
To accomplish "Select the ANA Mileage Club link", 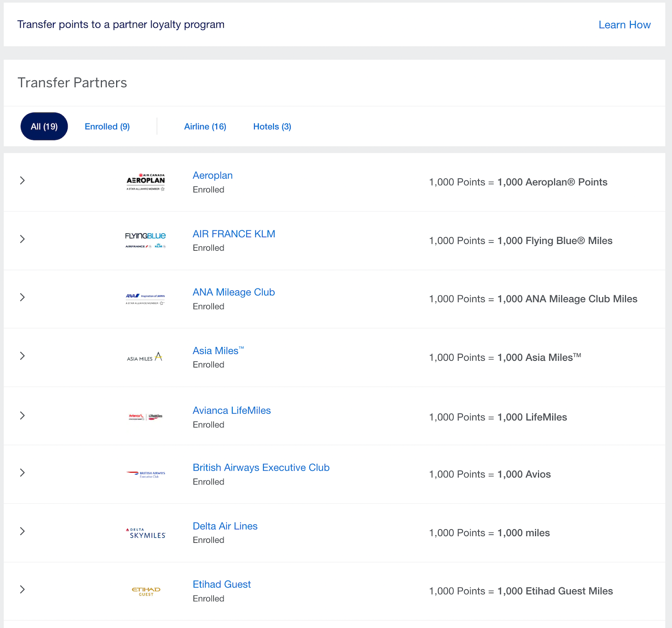I will click(234, 292).
